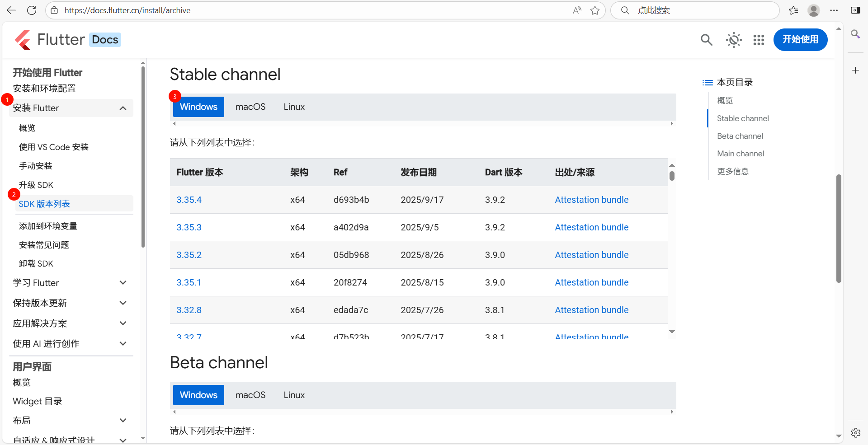Click the 开始使用 button
Viewport: 868px width, 445px height.
pos(800,40)
